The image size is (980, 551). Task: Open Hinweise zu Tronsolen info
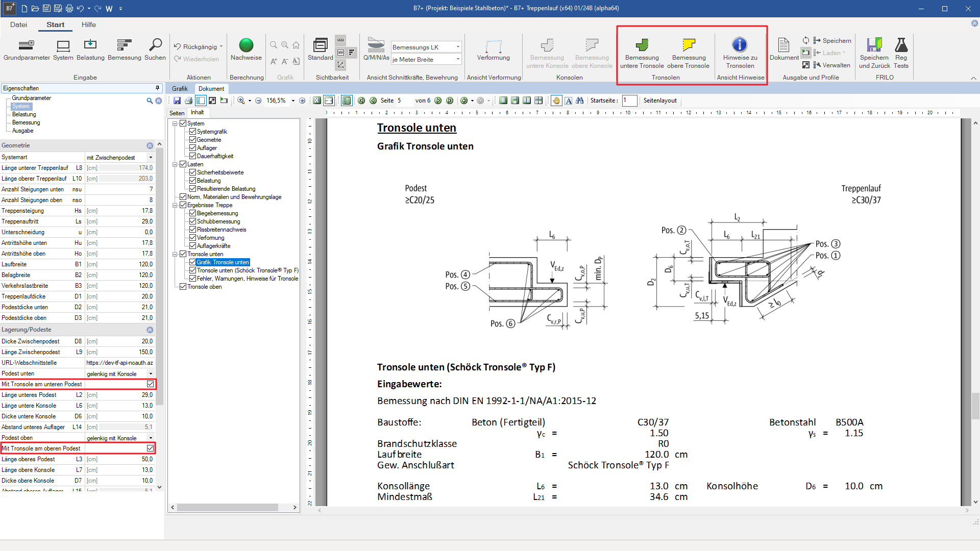[740, 53]
